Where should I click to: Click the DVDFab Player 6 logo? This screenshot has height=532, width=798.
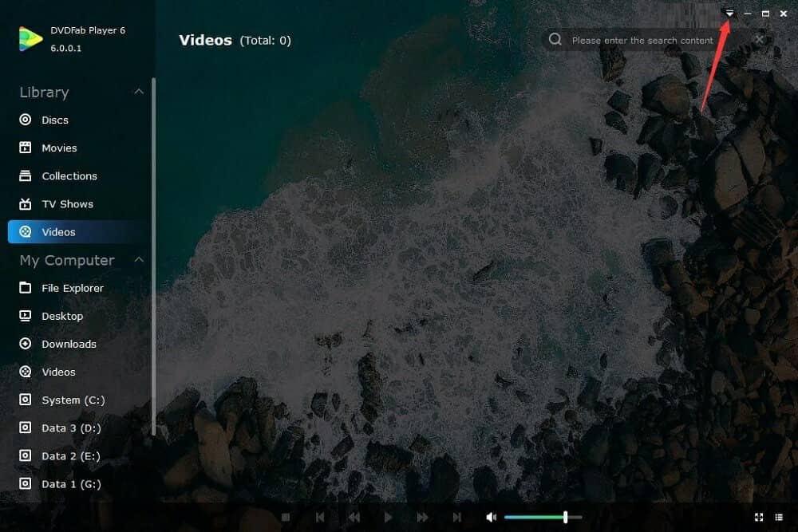click(x=30, y=39)
